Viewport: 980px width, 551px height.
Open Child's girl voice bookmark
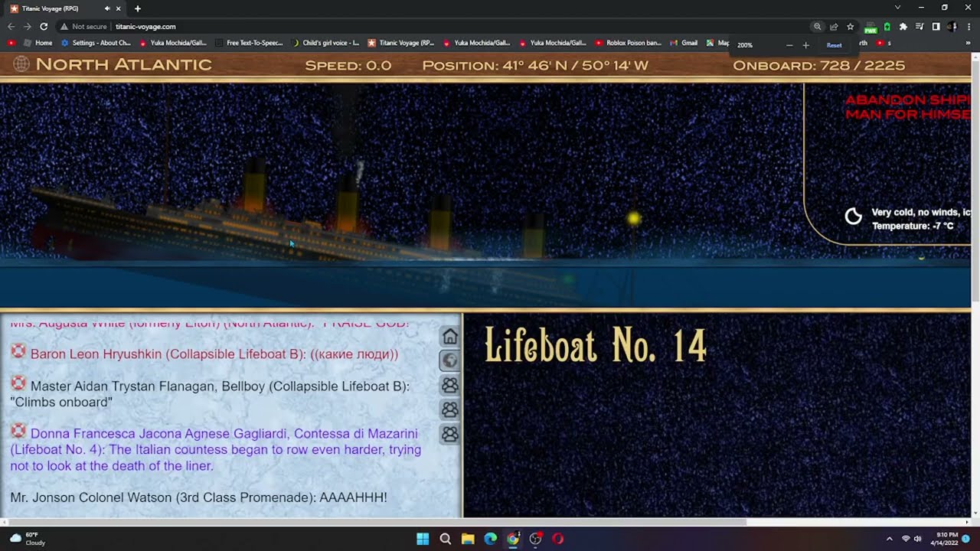click(x=325, y=43)
